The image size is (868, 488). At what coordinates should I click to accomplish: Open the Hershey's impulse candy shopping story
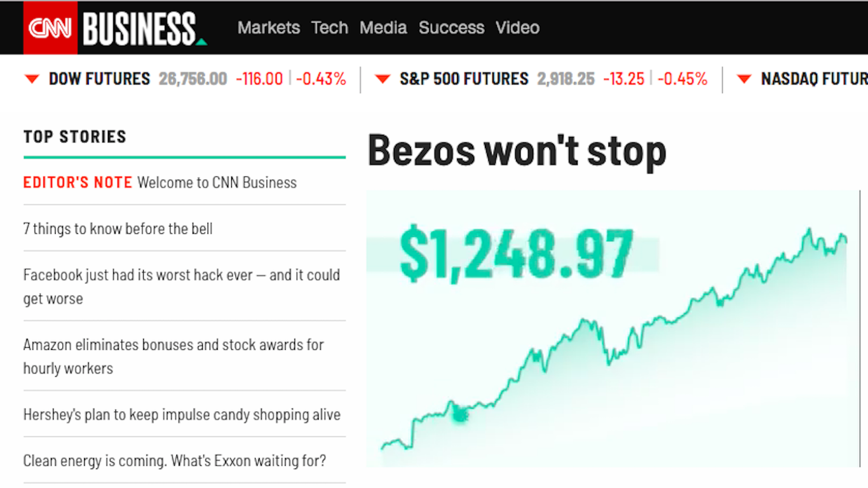[181, 414]
